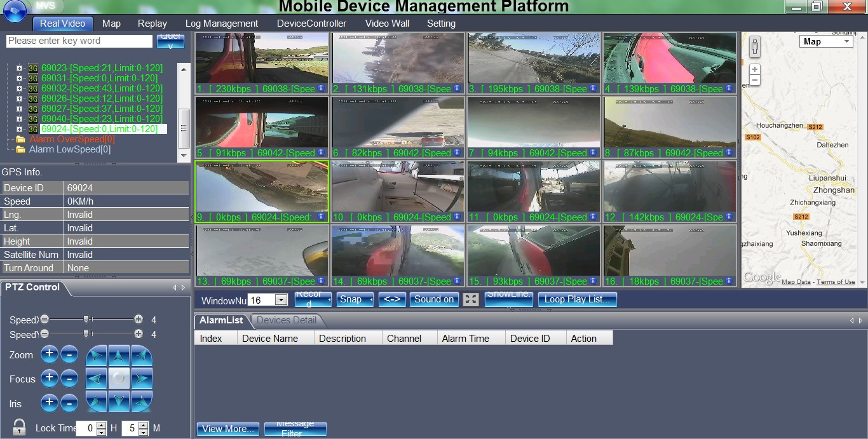
Task: Toggle the Sound on button
Action: click(434, 299)
